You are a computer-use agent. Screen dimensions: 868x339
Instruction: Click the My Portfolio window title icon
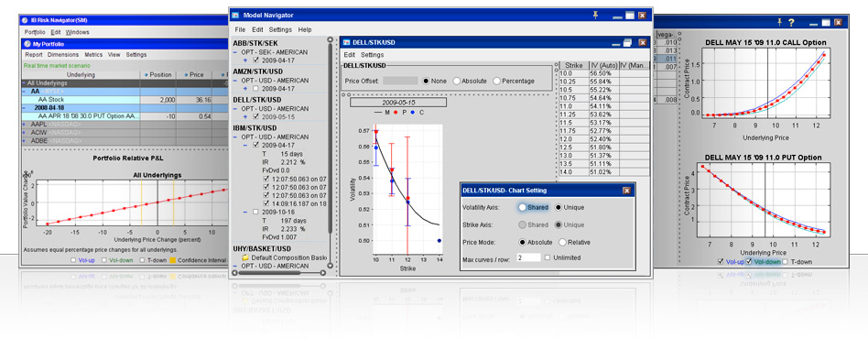click(27, 44)
